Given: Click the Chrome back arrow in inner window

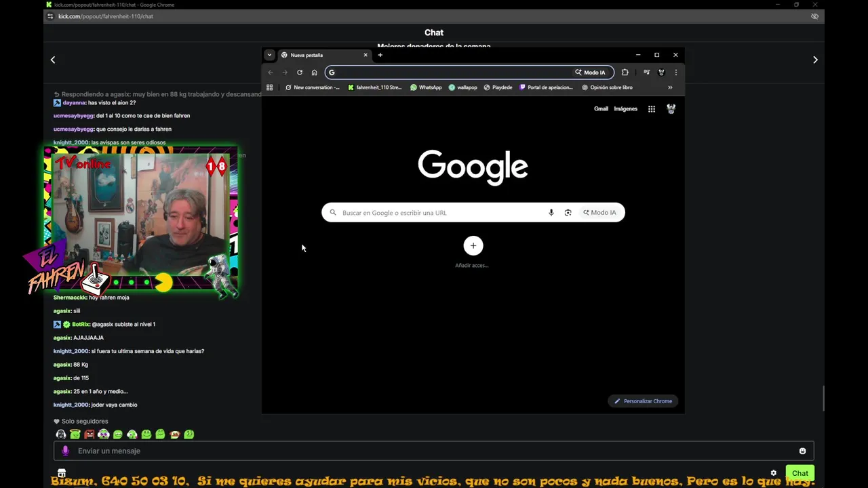Looking at the screenshot, I should (271, 73).
